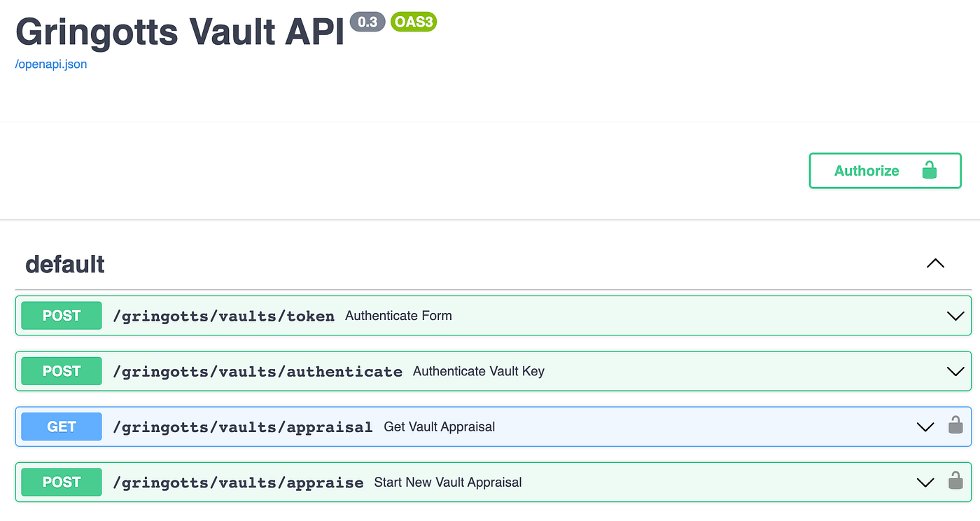Click the POST badge for /gringotts/vaults/token
This screenshot has width=980, height=521.
pos(62,316)
